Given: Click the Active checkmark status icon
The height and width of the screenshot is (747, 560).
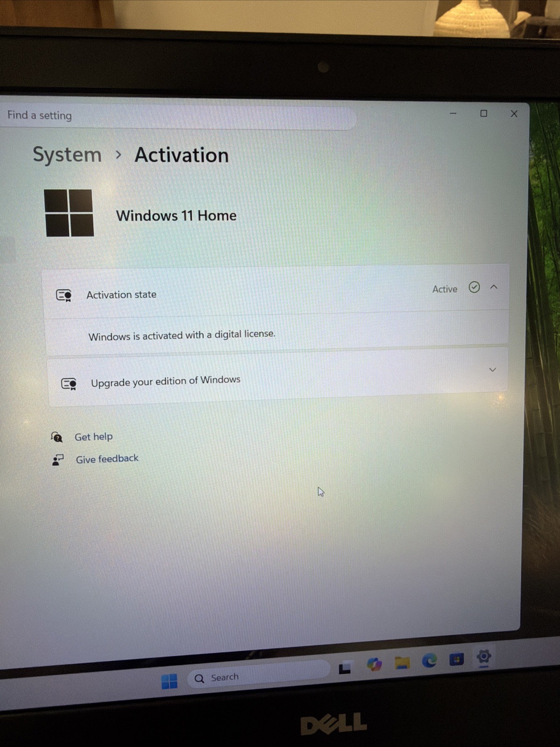Looking at the screenshot, I should pyautogui.click(x=474, y=287).
